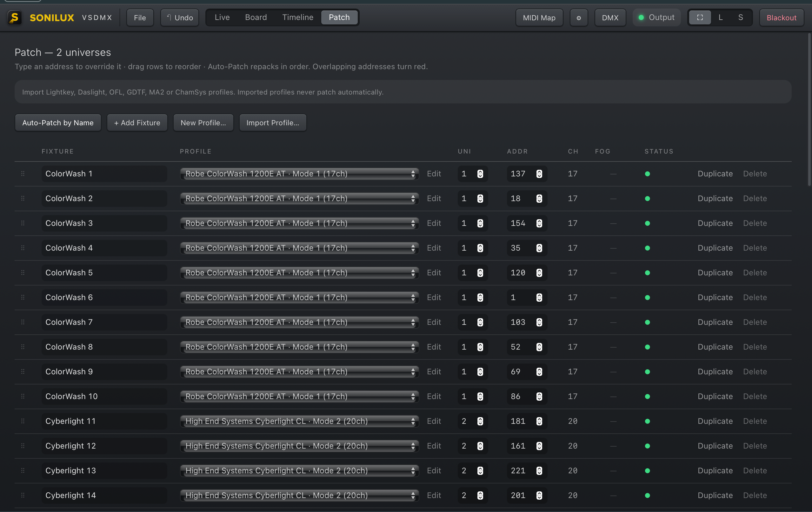
Task: Click the green status dot for ColorWash 1
Action: tap(648, 174)
